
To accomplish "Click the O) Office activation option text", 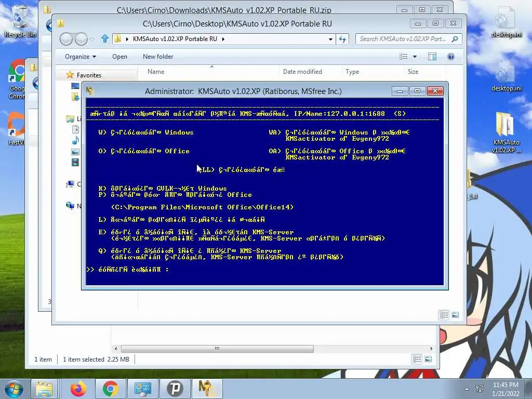I will tap(144, 151).
